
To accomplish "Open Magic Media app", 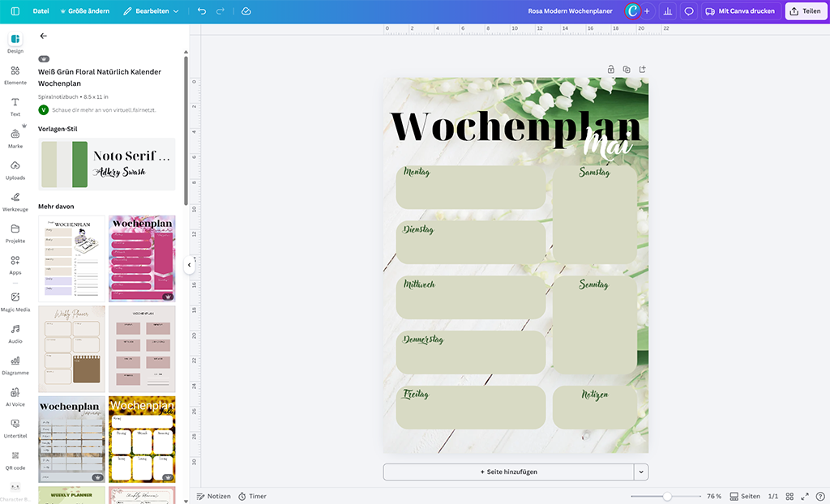I will point(15,302).
